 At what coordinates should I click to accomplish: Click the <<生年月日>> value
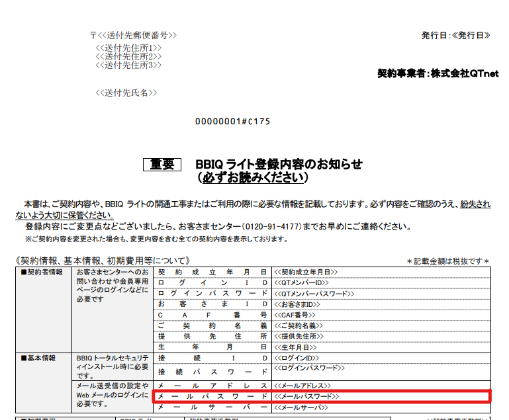pyautogui.click(x=295, y=347)
